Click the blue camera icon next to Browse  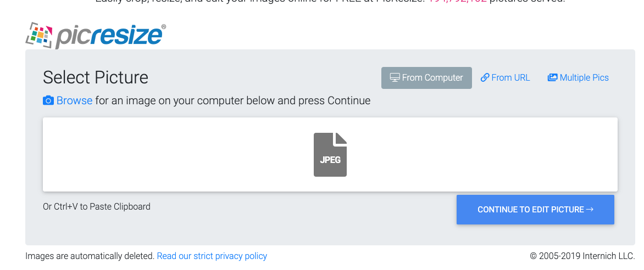pyautogui.click(x=48, y=100)
